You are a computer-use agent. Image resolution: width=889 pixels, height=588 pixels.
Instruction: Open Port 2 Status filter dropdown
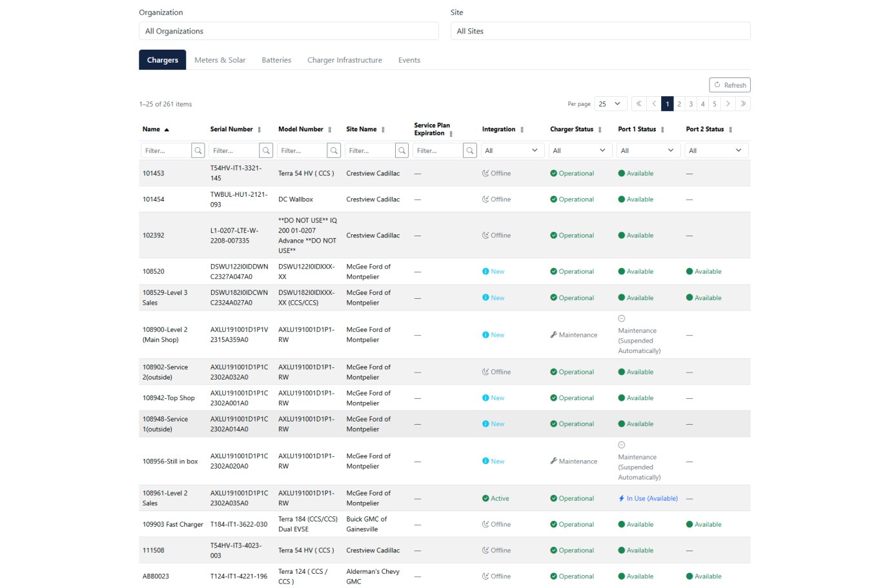(716, 150)
